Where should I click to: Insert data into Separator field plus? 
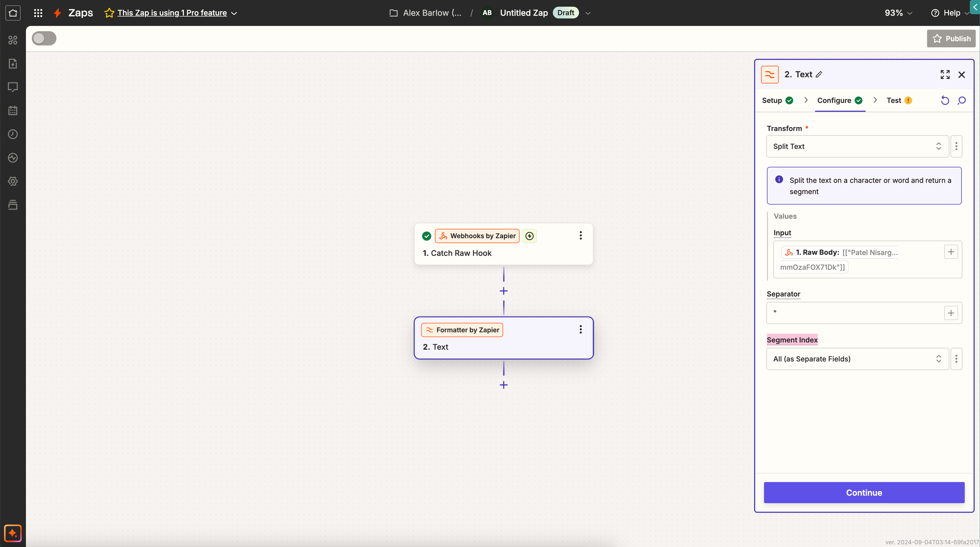951,313
